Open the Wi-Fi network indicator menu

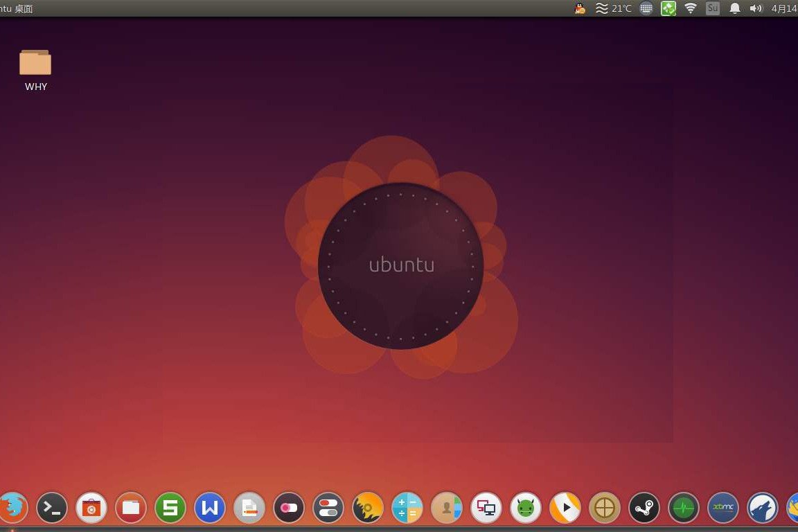[x=690, y=9]
